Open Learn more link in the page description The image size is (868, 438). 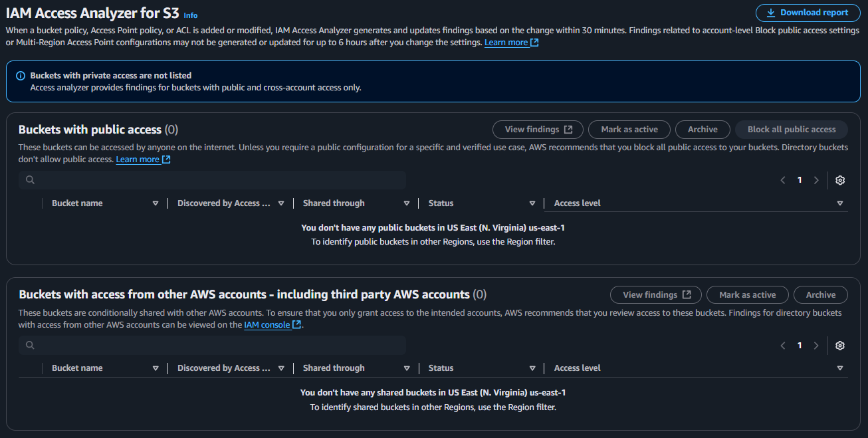click(511, 43)
